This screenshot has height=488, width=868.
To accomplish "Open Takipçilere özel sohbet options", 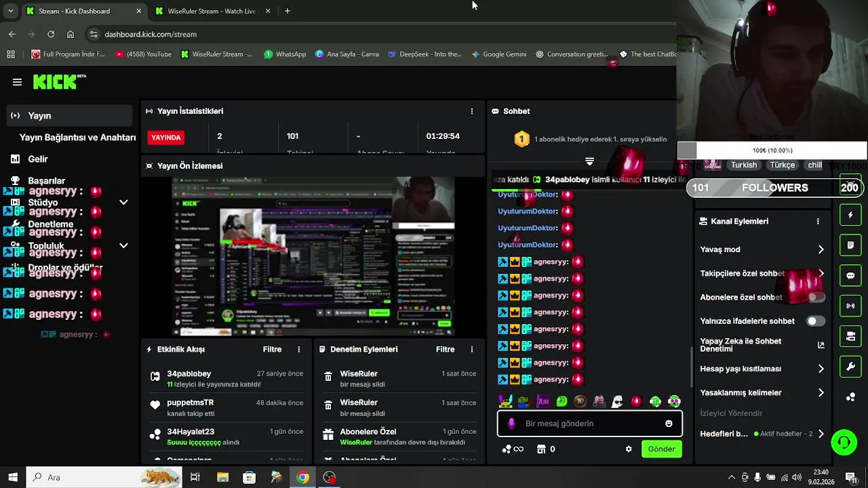I will 762,274.
